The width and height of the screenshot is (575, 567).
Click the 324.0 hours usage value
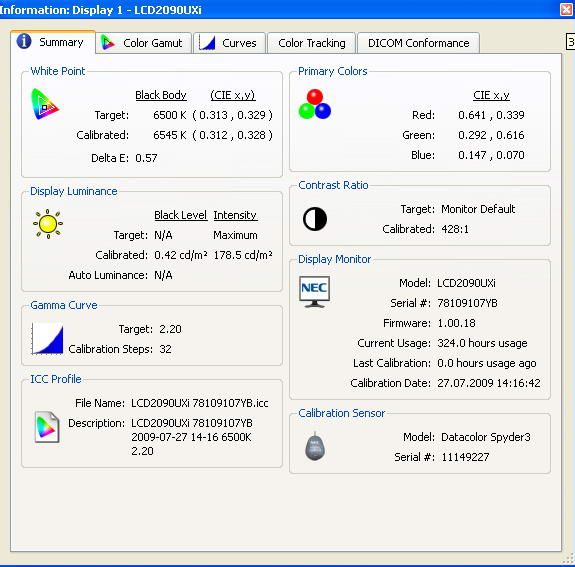click(482, 343)
